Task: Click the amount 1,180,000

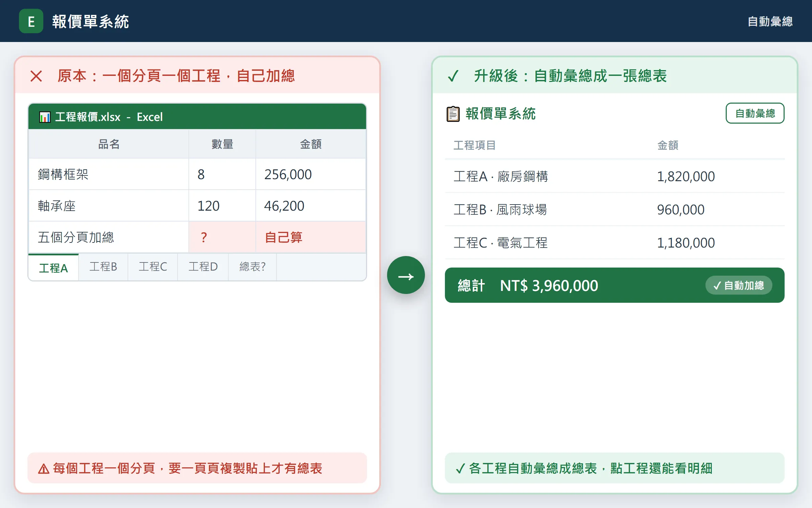Action: click(685, 243)
